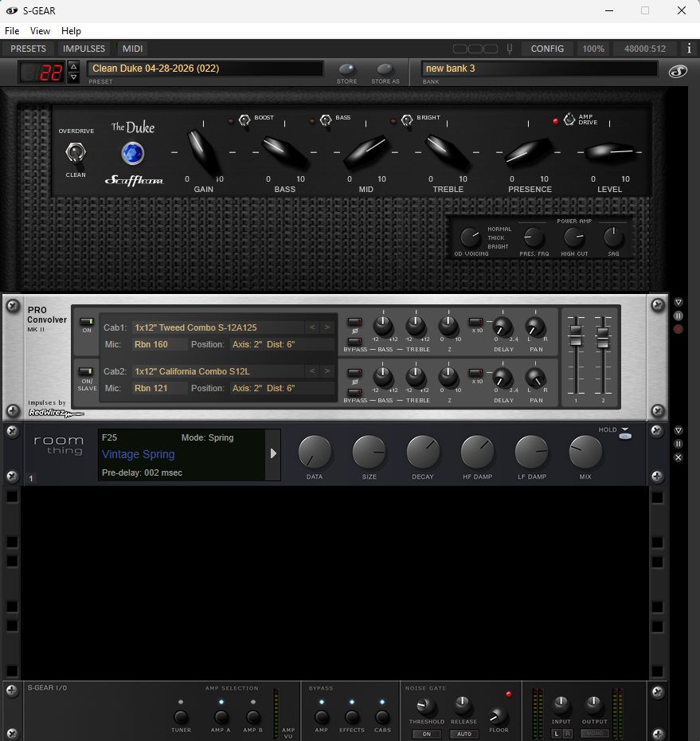Screen dimensions: 700x741
Task: Click the GAIN knob on The Duke
Action: point(204,151)
